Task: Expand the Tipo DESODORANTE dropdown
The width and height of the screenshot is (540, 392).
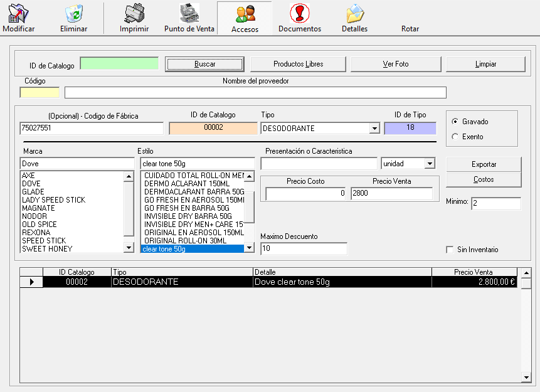Action: tap(374, 129)
